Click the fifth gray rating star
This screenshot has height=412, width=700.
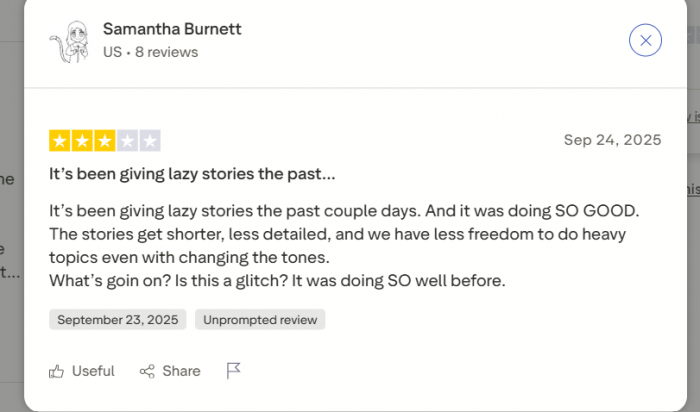(x=149, y=141)
